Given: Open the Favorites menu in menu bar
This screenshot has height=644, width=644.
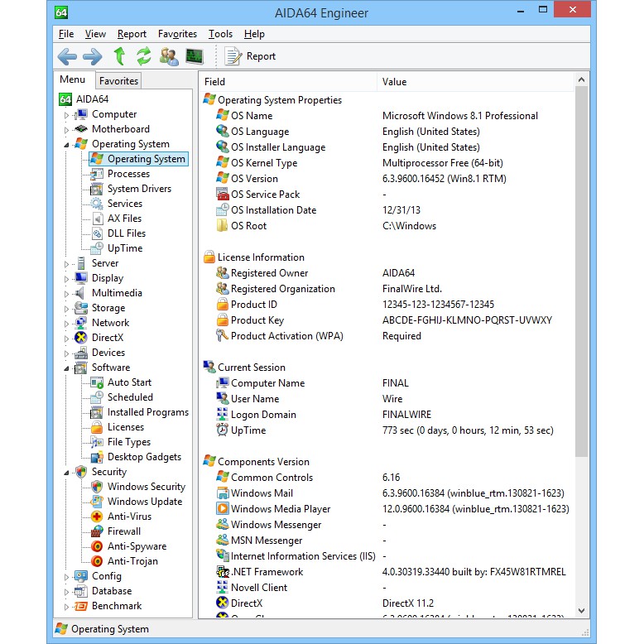Looking at the screenshot, I should [177, 34].
